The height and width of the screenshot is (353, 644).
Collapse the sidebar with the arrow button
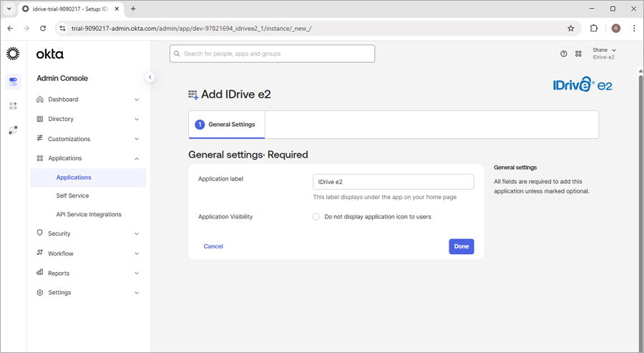pyautogui.click(x=150, y=77)
